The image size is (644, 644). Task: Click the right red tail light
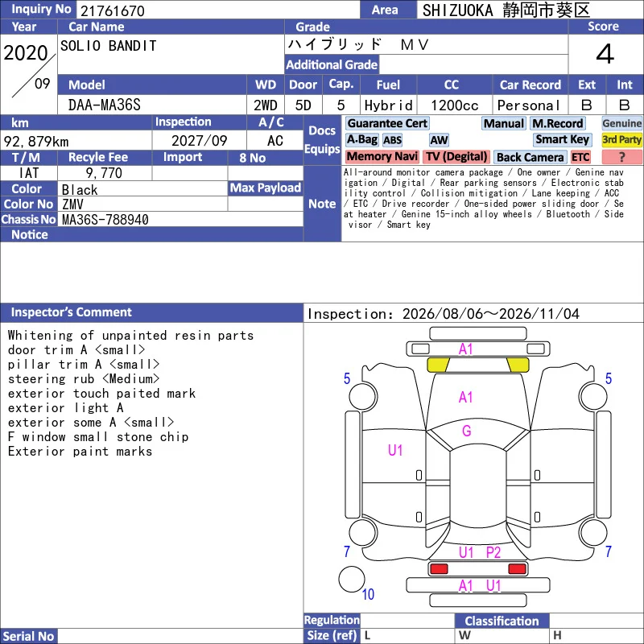point(517,568)
